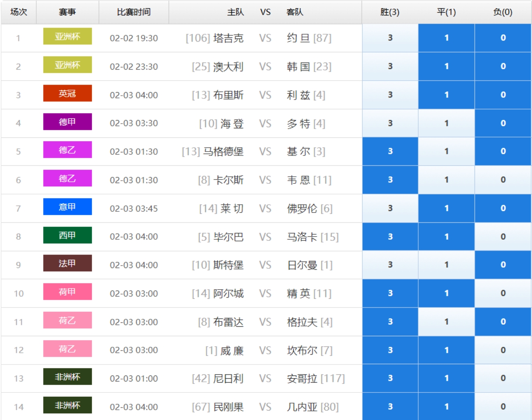Toggle win (3) for 马格德堡 vs 基尔
Viewport: 532px width, 420px height.
pyautogui.click(x=390, y=151)
